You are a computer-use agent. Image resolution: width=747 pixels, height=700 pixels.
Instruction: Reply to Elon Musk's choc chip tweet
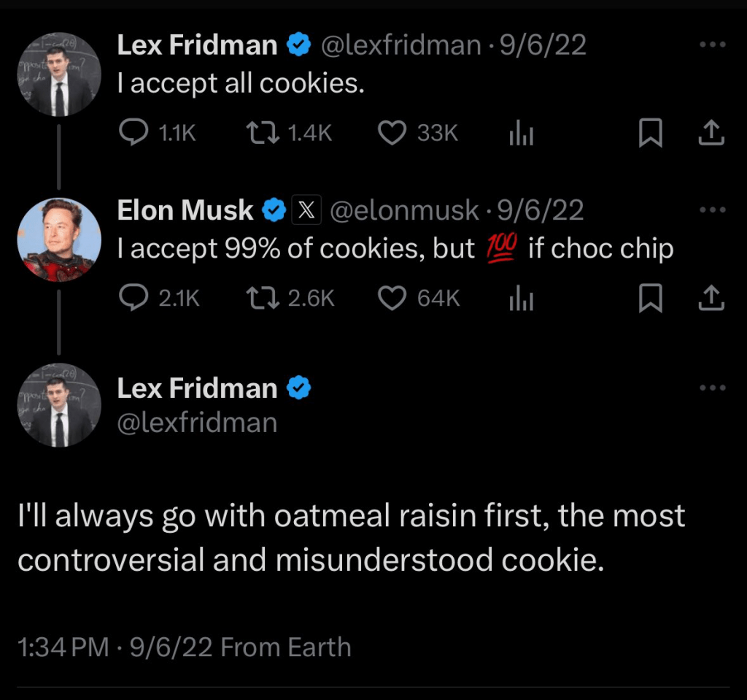133,298
